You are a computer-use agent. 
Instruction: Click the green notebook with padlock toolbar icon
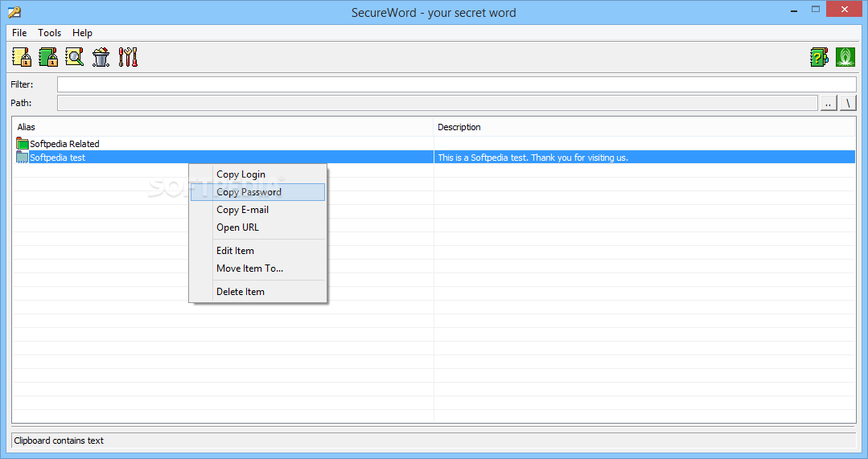[x=48, y=57]
